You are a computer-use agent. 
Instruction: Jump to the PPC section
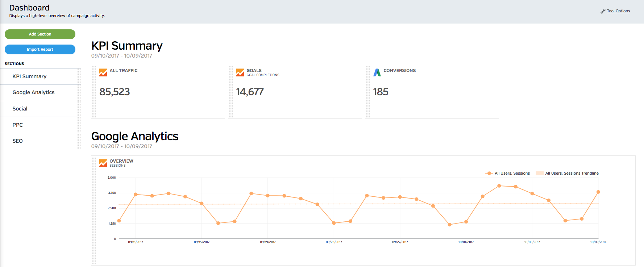click(x=18, y=125)
